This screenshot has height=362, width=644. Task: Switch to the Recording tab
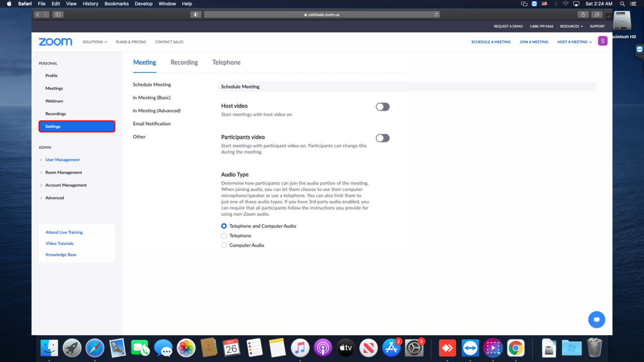[x=184, y=62]
